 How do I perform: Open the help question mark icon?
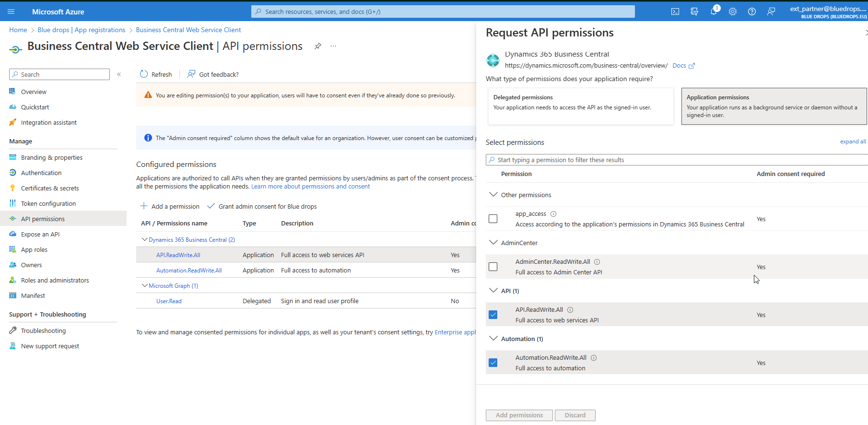pyautogui.click(x=752, y=12)
